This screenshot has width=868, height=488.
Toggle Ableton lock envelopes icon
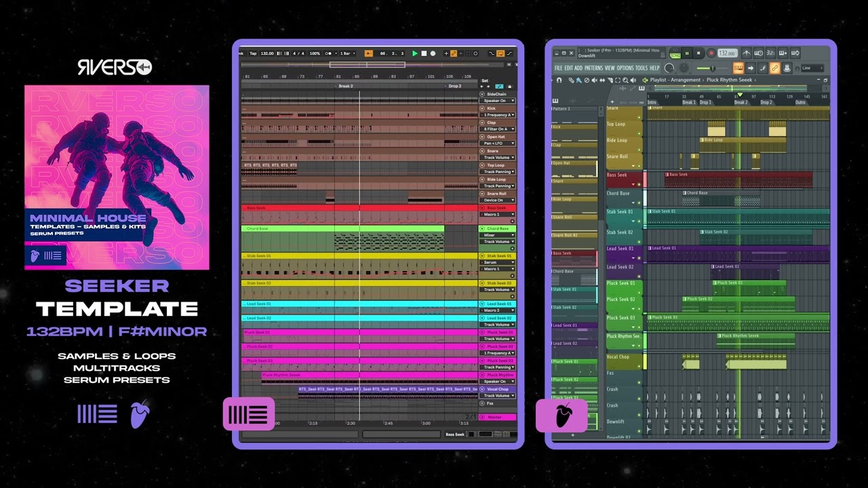(x=509, y=87)
